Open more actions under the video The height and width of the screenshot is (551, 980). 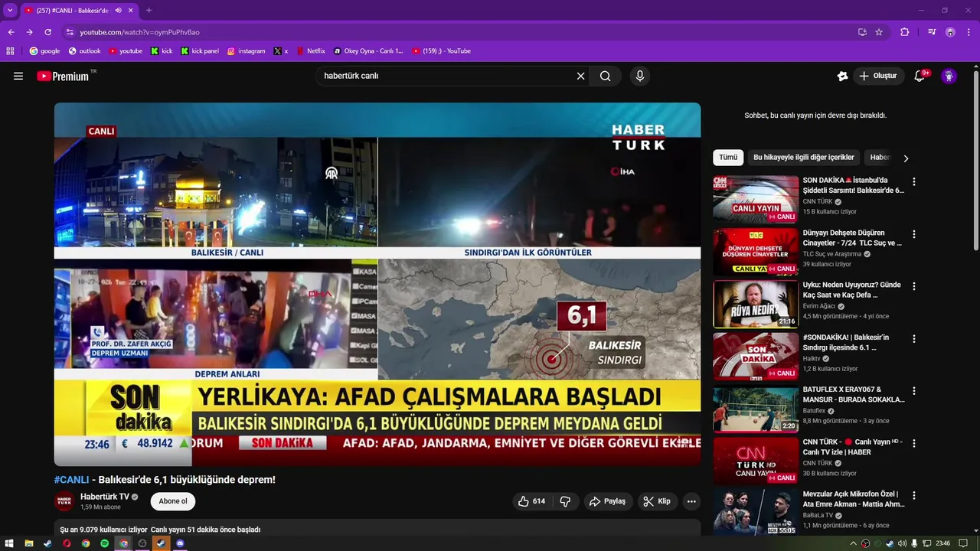[691, 501]
